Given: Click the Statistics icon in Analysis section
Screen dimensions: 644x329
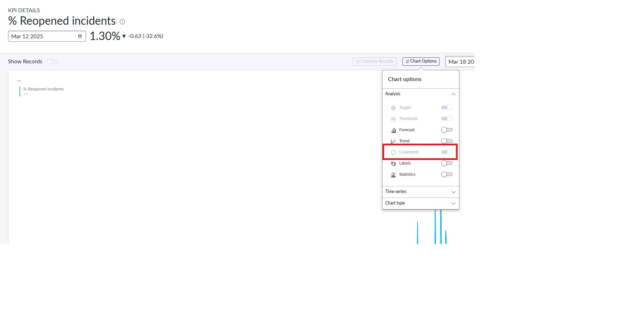Looking at the screenshot, I should (393, 175).
